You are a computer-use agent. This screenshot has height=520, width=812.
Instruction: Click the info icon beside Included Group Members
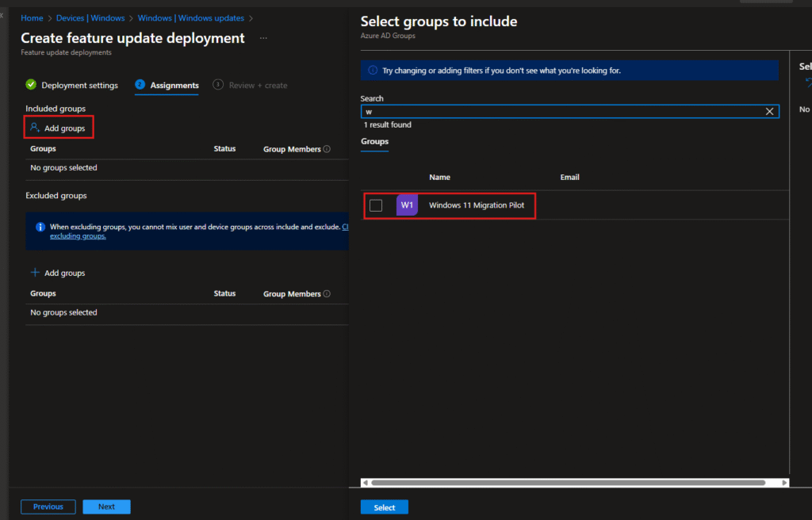point(327,149)
